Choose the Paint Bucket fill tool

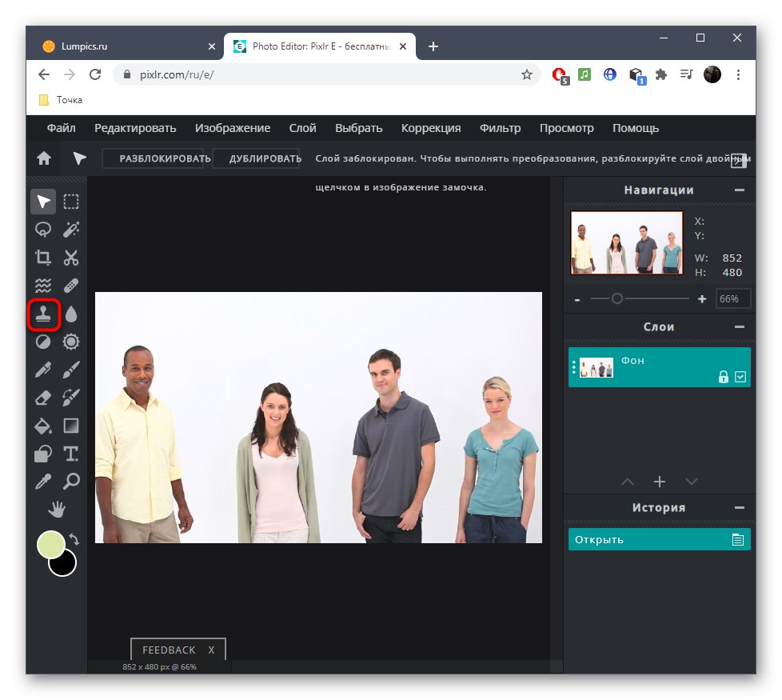click(43, 426)
